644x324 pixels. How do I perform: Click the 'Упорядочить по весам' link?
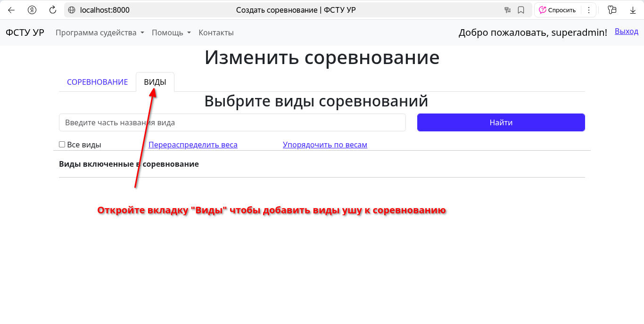[325, 145]
